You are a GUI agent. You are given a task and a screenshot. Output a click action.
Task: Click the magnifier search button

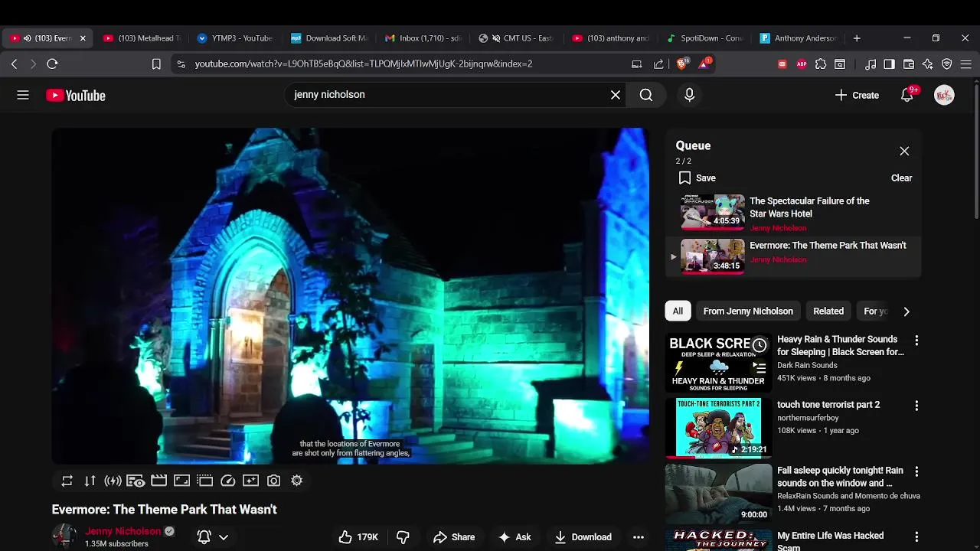pos(646,95)
